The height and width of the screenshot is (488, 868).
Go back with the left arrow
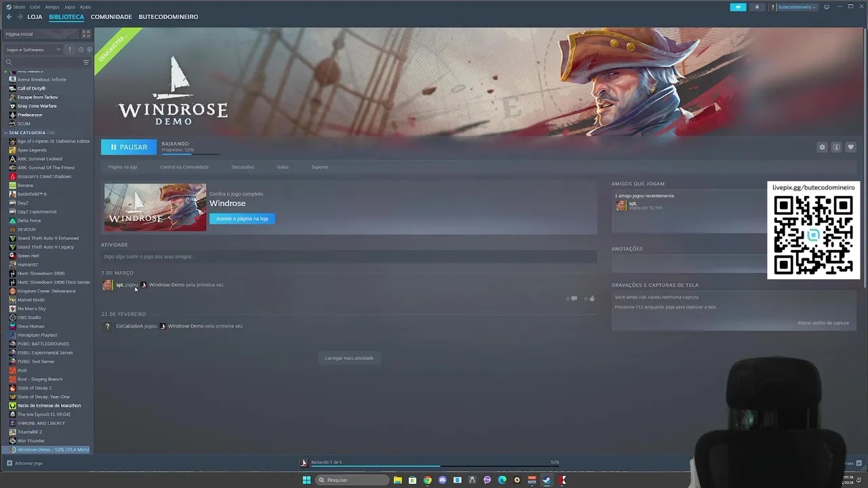(x=9, y=17)
